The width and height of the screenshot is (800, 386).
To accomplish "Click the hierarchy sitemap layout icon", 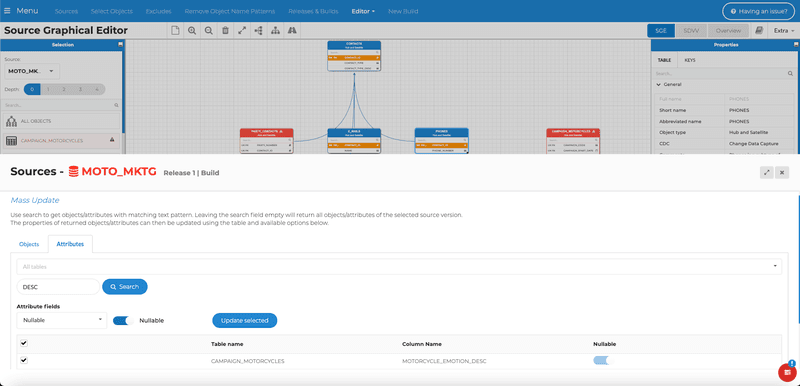I will pyautogui.click(x=276, y=31).
